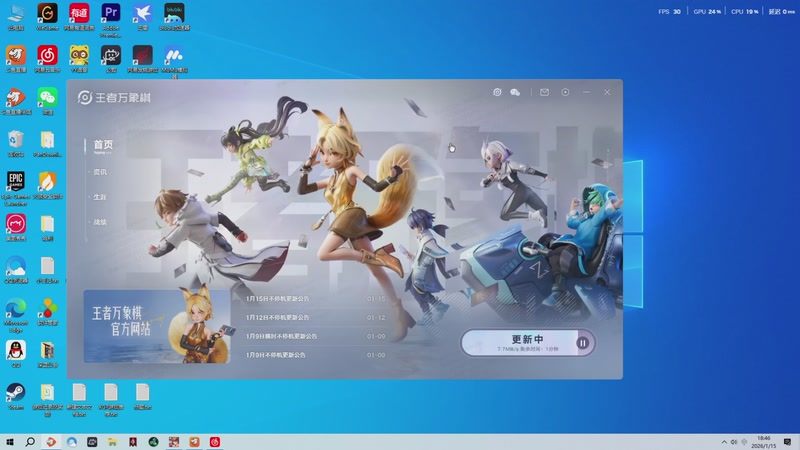Switch to the 资讯 news tab

click(100, 172)
